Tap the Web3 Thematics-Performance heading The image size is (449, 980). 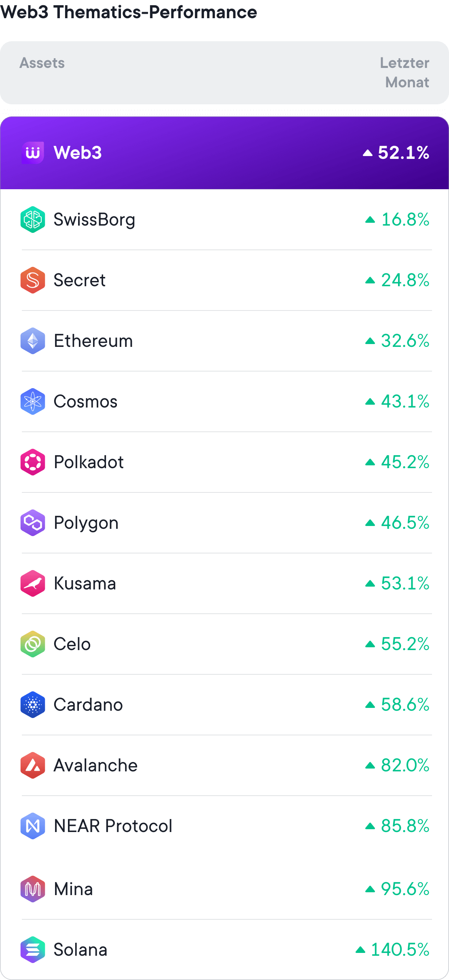pos(129,12)
